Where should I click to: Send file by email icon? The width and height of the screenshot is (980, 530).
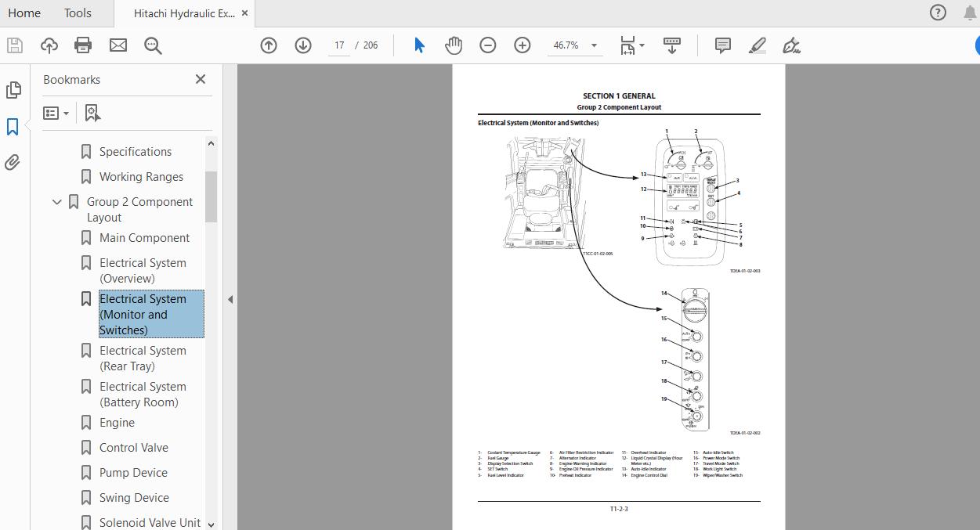coord(118,45)
